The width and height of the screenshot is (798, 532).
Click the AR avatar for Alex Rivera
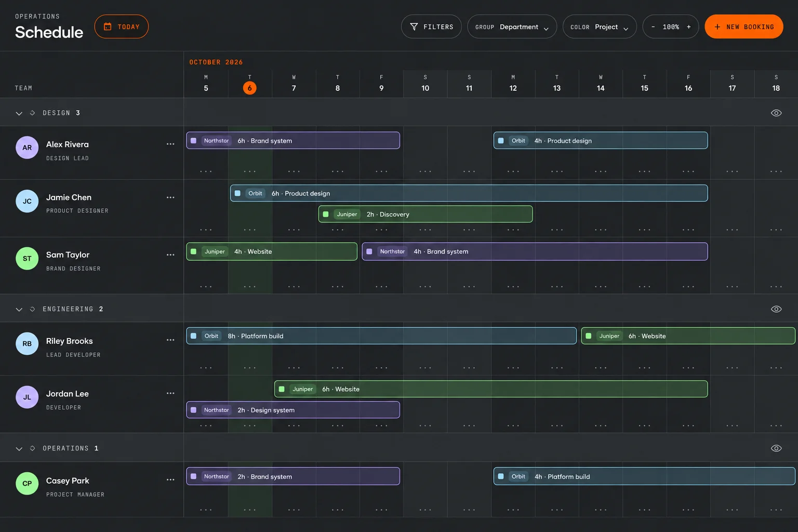point(27,148)
